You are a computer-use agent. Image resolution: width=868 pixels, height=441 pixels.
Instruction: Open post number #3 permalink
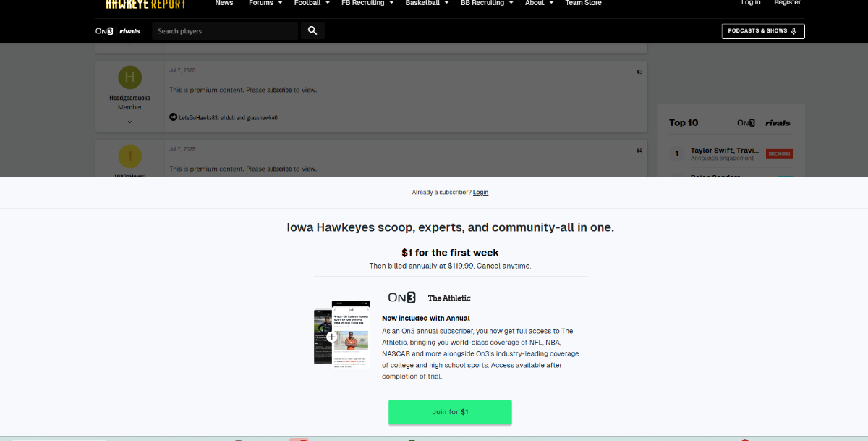click(x=639, y=72)
